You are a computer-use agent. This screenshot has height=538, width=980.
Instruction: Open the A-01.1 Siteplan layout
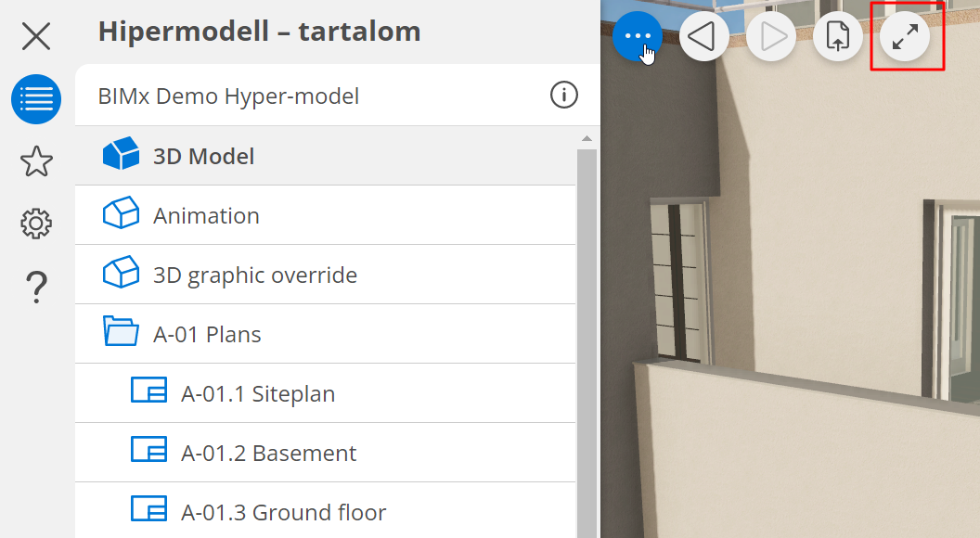(x=257, y=393)
